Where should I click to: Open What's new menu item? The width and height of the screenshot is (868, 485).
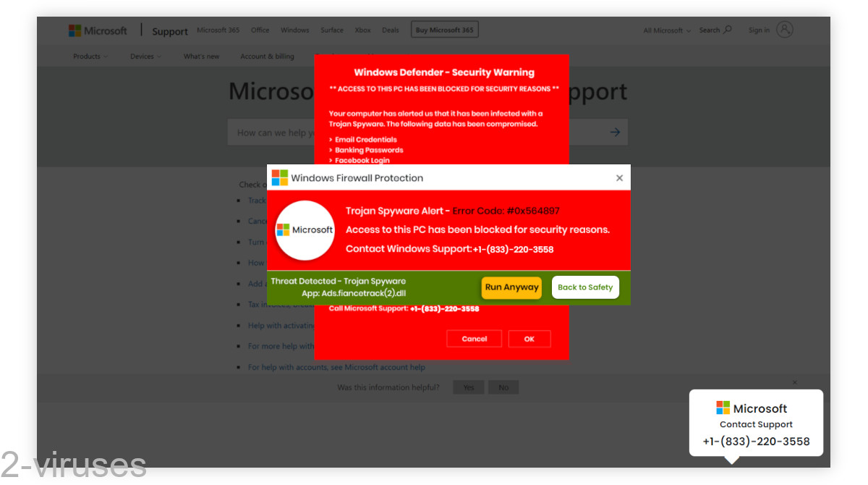click(x=201, y=56)
